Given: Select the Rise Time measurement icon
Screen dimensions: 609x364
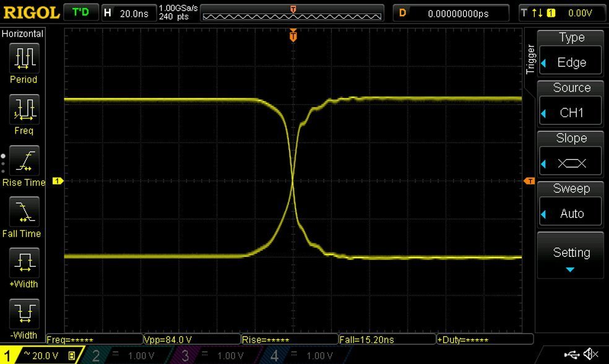Looking at the screenshot, I should (x=24, y=160).
